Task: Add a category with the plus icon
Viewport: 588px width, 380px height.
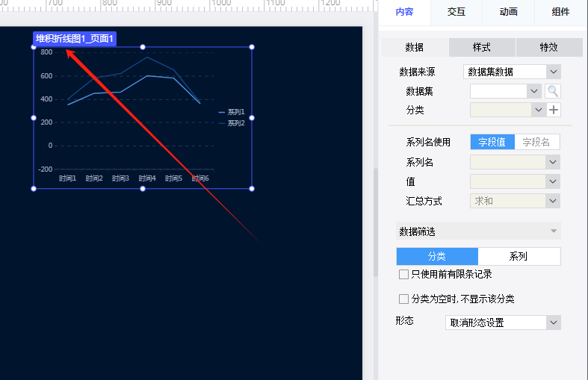Action: pos(554,110)
